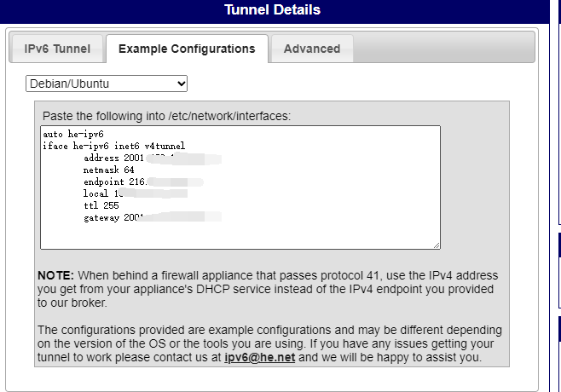Click empty area at bottom of config textarea
This screenshot has height=392, width=561.
[240, 236]
